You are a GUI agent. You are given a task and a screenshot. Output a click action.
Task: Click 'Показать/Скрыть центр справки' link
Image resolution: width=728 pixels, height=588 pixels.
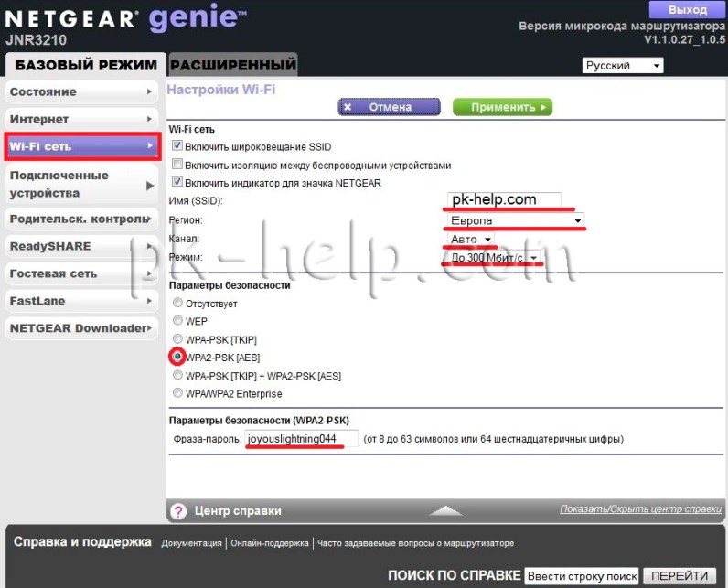coord(641,509)
